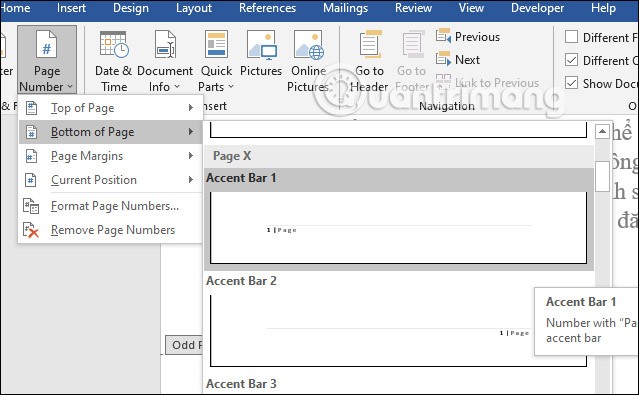Choose Top of Page menu entry
The width and height of the screenshot is (639, 395).
click(x=110, y=108)
